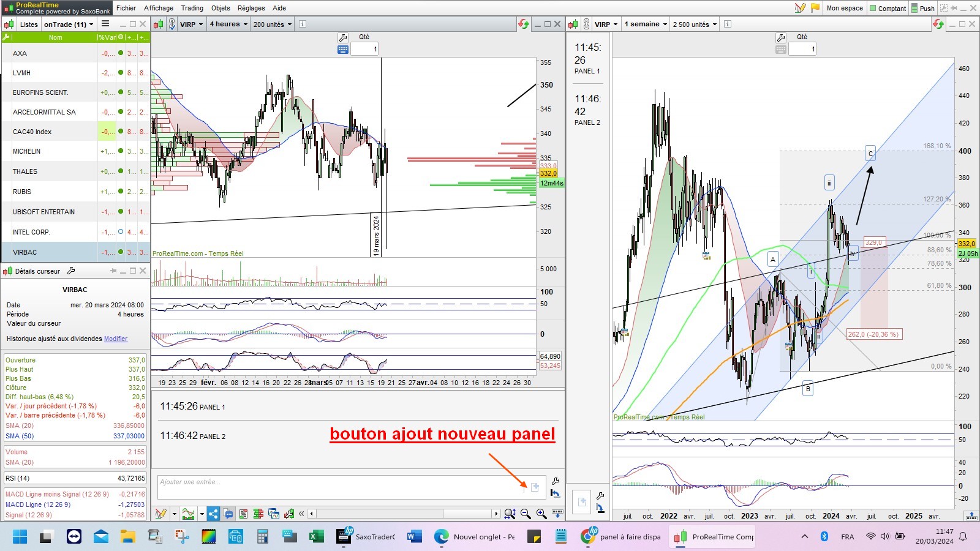Select the CAC40 Index row
980x551 pixels.
coord(75,132)
